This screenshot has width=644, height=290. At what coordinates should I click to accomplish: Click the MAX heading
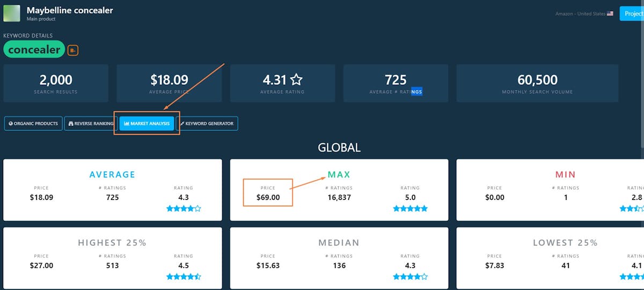point(339,175)
